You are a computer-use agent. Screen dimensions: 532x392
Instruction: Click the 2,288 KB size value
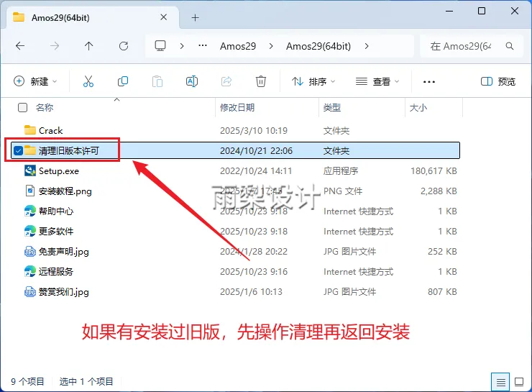coord(439,191)
